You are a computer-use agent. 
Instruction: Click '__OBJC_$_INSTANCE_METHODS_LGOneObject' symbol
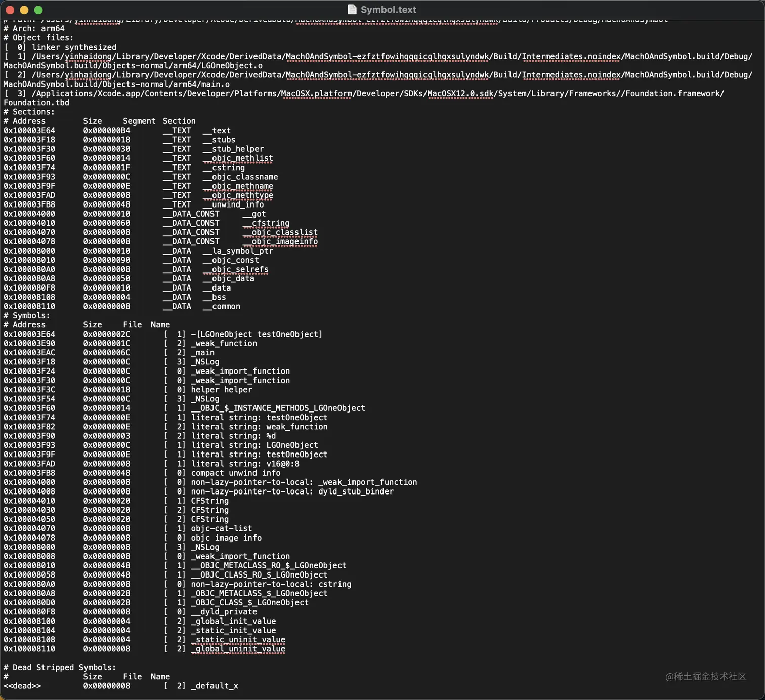278,408
